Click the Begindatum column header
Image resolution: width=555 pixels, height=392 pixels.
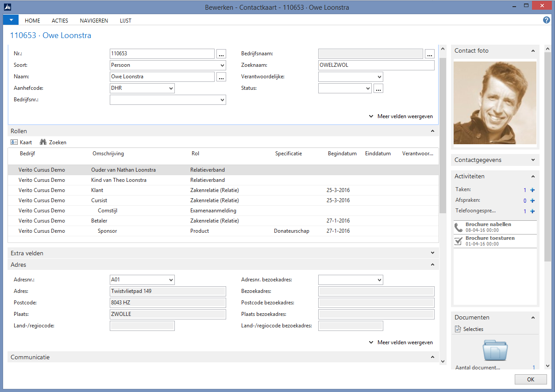(x=342, y=154)
